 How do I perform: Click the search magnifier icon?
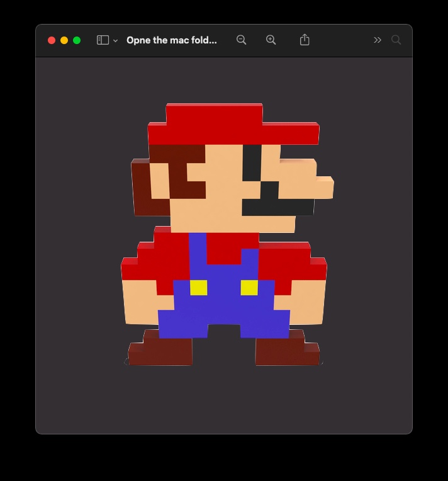click(396, 40)
